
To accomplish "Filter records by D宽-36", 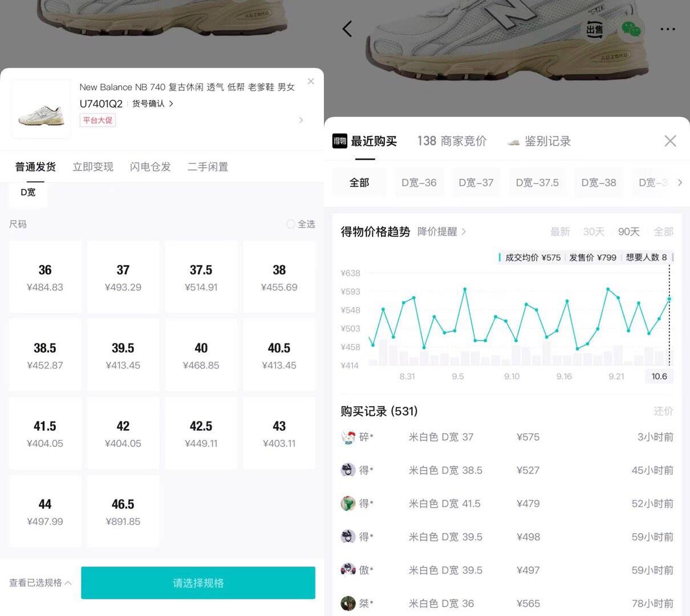I will (x=419, y=183).
